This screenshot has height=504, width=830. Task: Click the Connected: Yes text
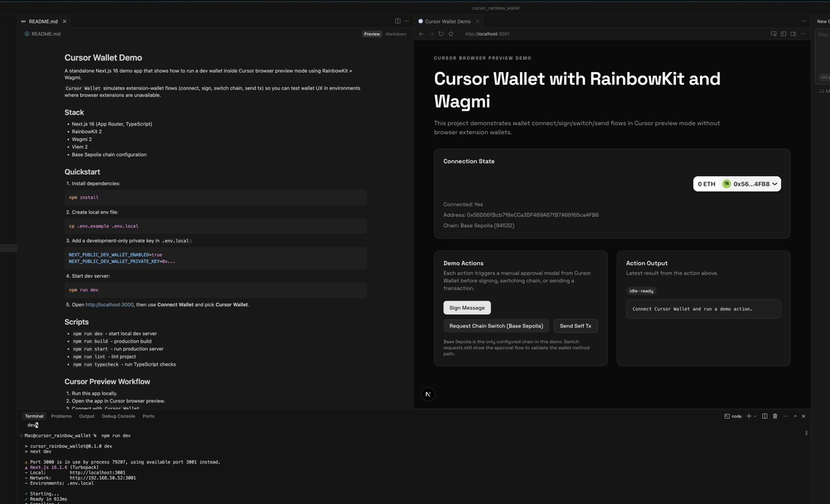[x=463, y=205]
